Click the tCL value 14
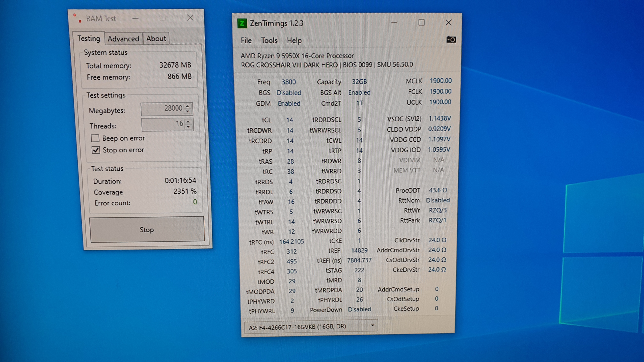Image resolution: width=644 pixels, height=362 pixels. coord(289,120)
